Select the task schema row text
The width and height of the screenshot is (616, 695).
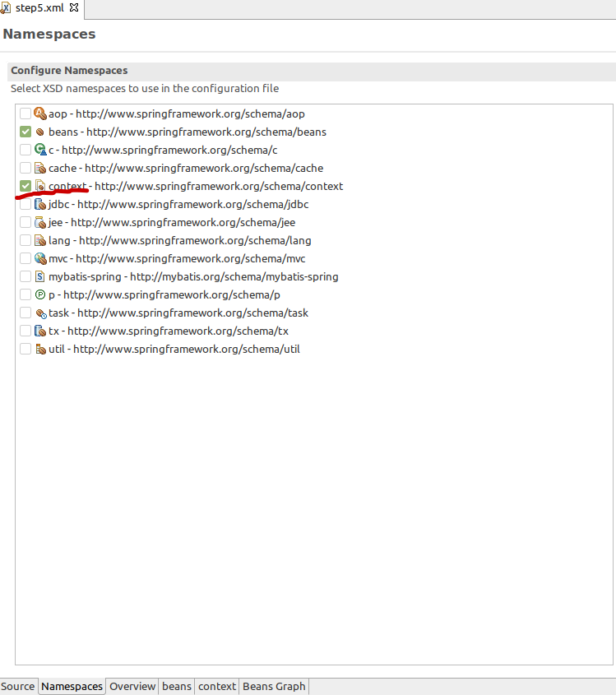pos(178,313)
